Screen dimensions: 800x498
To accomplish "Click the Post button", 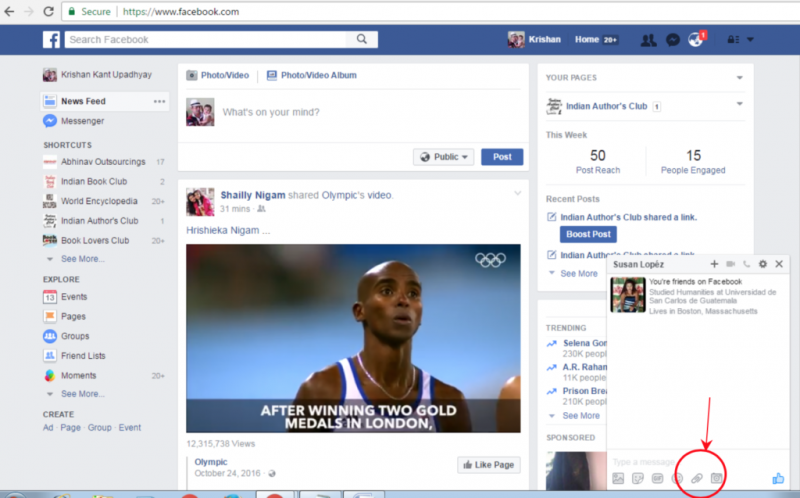I will pyautogui.click(x=502, y=157).
